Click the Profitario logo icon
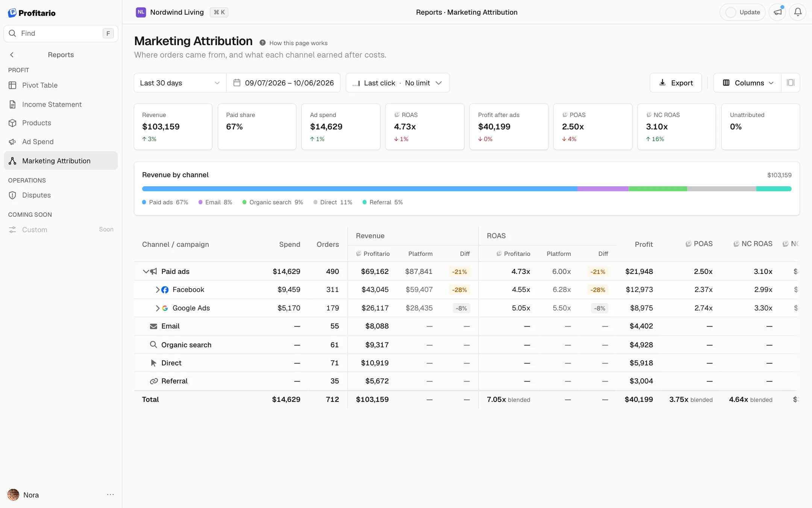812x508 pixels. pos(12,13)
